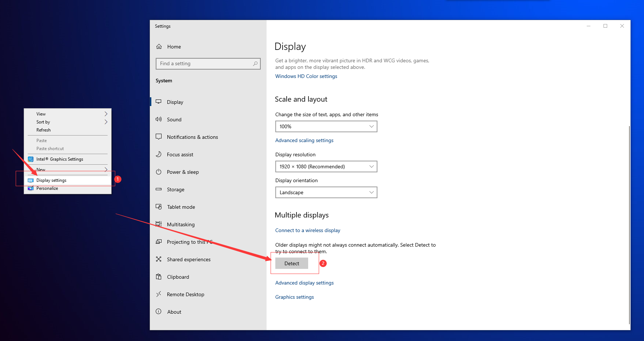Select Display settings in context menu

(x=67, y=180)
